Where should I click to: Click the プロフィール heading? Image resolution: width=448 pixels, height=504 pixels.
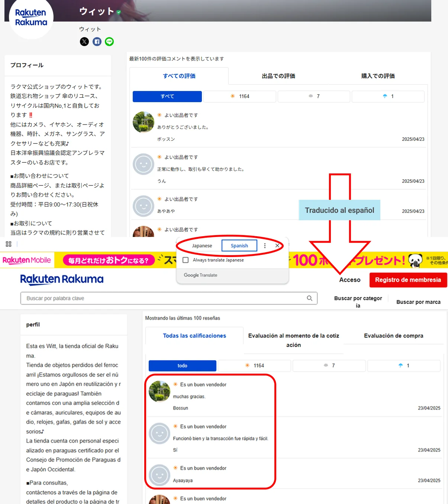point(27,65)
